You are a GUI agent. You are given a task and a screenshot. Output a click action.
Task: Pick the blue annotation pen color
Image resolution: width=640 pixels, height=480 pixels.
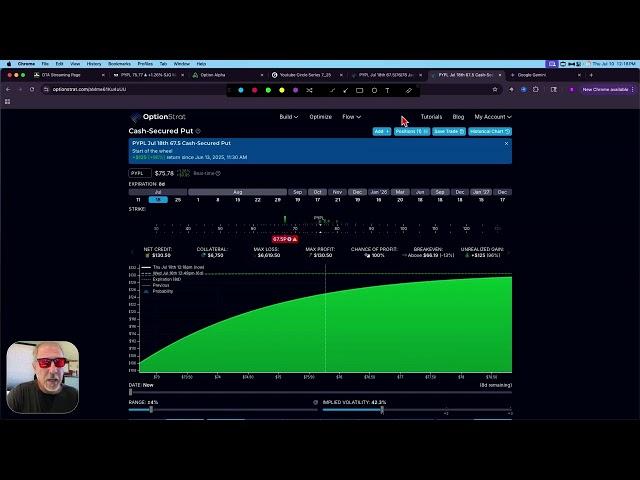click(x=241, y=90)
